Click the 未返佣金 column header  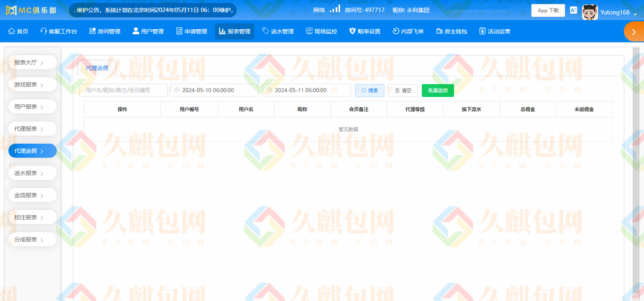[584, 109]
